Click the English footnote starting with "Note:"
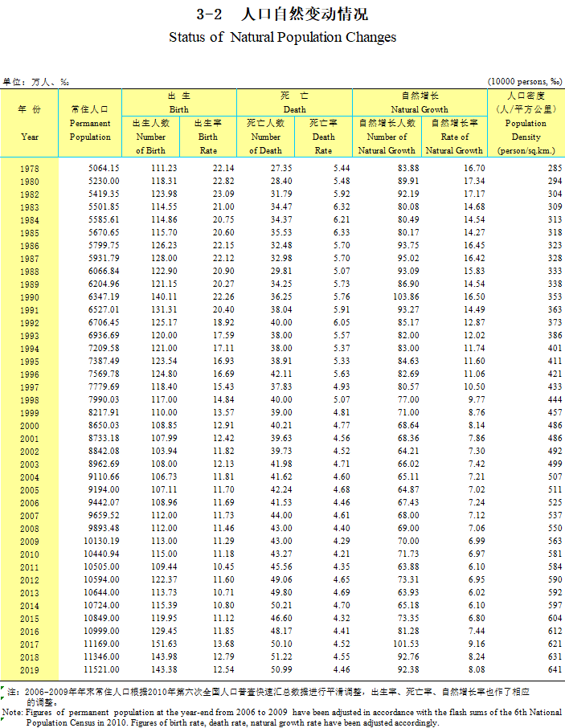 [281, 718]
